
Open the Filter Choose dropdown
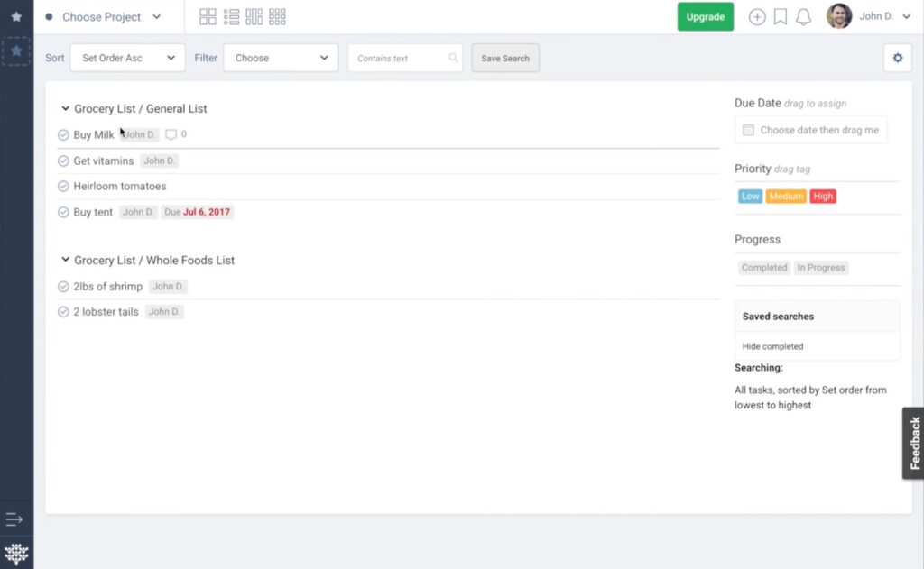281,58
